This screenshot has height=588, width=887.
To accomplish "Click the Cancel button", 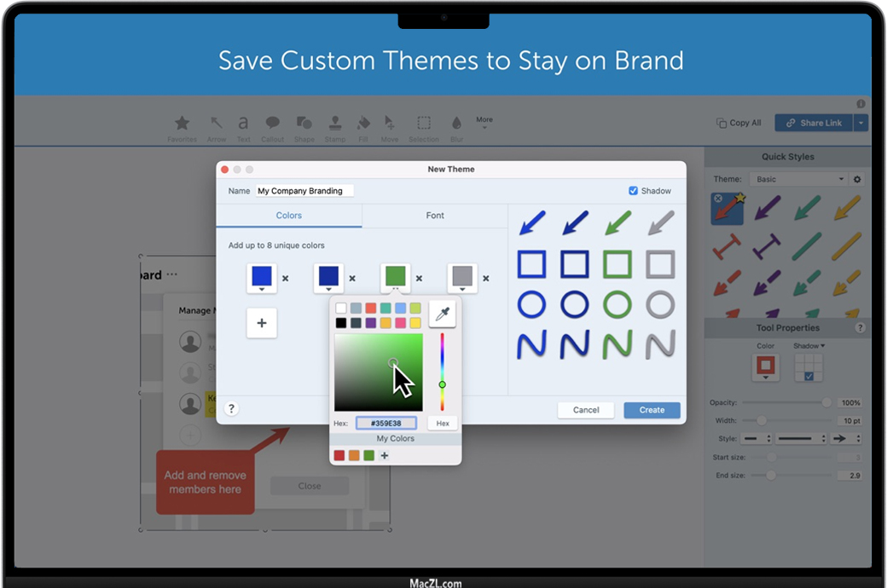I will (x=586, y=410).
